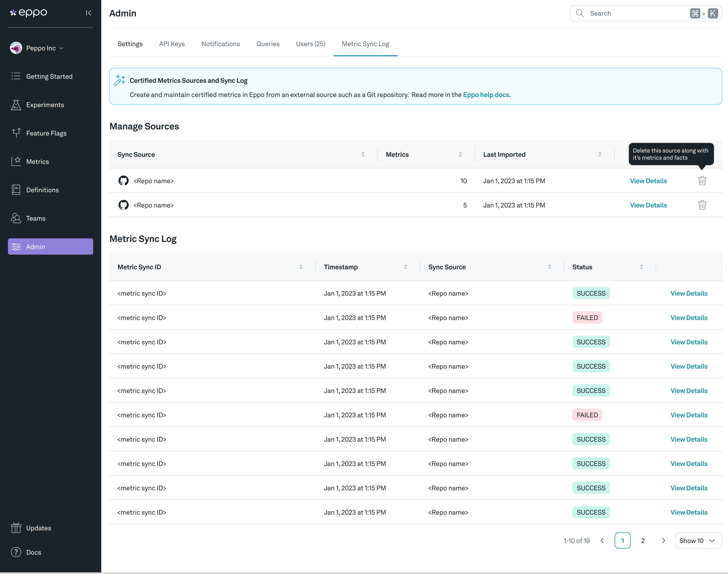728x574 pixels.
Task: Sort the Status column in sync log
Action: tap(641, 267)
